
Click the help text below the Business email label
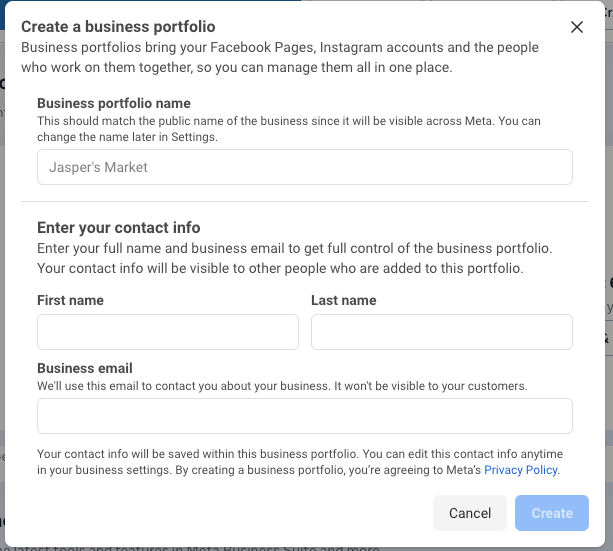[x=282, y=385]
